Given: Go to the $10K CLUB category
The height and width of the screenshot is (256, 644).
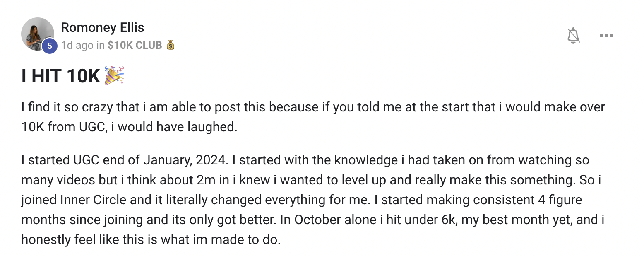Looking at the screenshot, I should pyautogui.click(x=135, y=45).
